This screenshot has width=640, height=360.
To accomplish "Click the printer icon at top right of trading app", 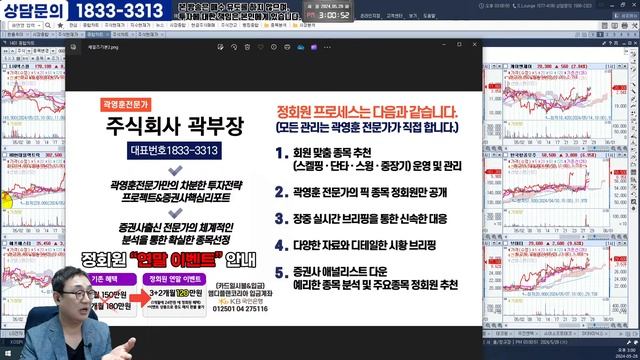I will (624, 25).
